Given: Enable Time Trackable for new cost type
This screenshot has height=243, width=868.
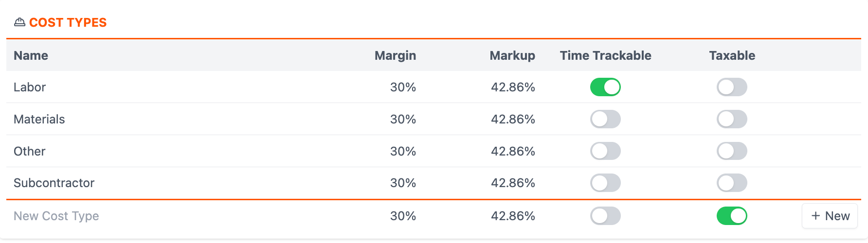Looking at the screenshot, I should point(605,216).
